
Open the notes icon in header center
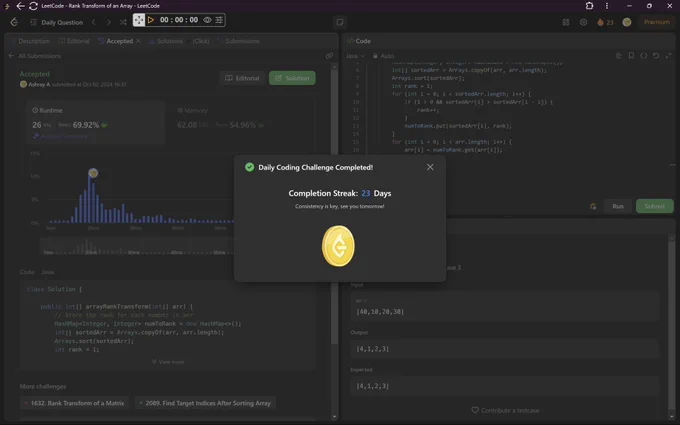[340, 22]
